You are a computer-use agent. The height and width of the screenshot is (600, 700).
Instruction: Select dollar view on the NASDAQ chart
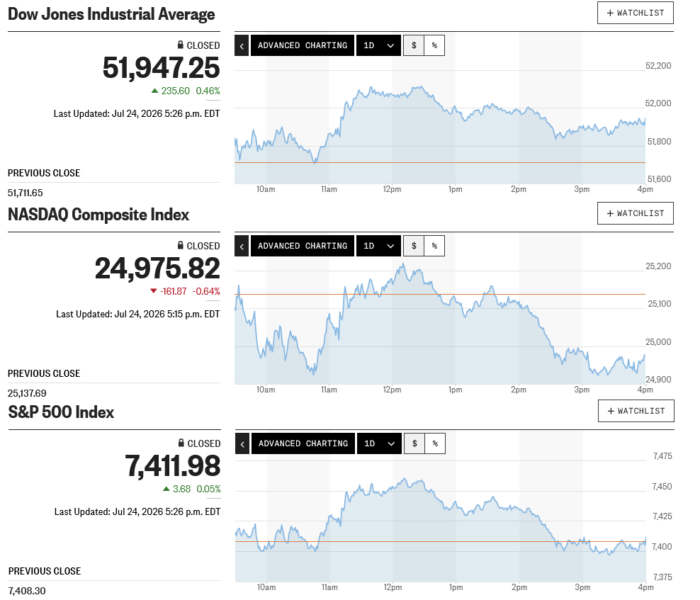tap(414, 246)
